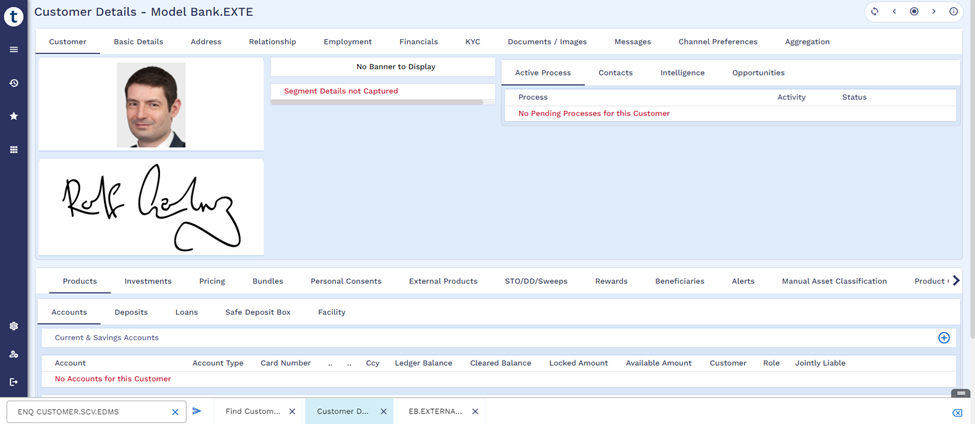Open the hamburger menu in left sidebar
Screen dimensions: 975x424
pos(14,49)
